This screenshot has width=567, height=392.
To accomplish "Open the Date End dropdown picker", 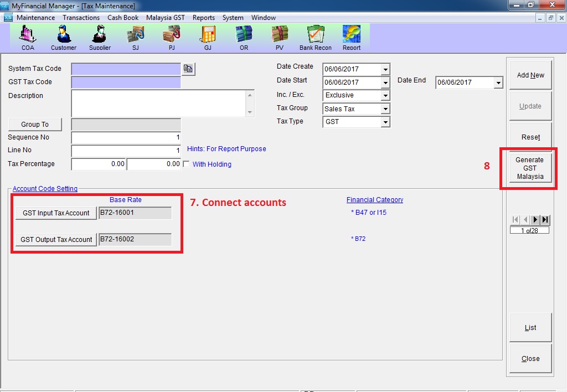I will point(498,82).
